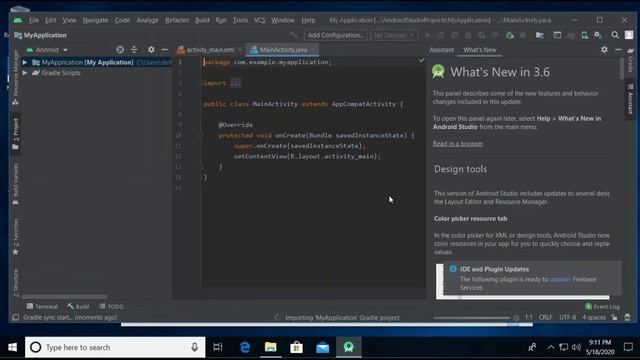Toggle the 1: Project side tab
This screenshot has width=640, height=360.
(16, 134)
